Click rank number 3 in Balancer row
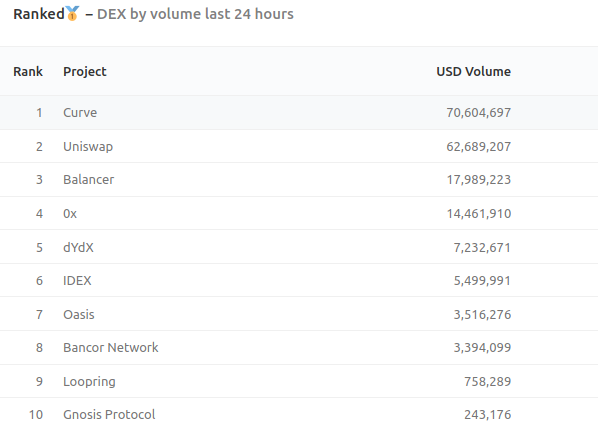 (39, 180)
